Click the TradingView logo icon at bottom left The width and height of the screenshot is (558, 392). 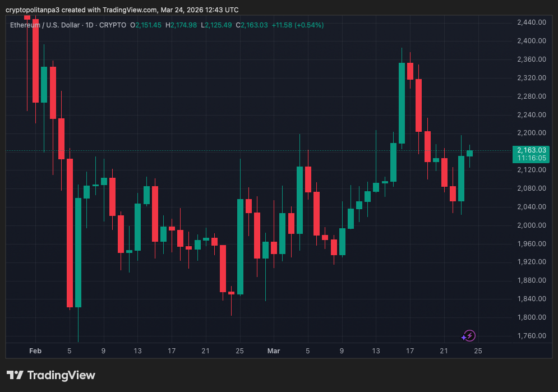click(x=15, y=375)
